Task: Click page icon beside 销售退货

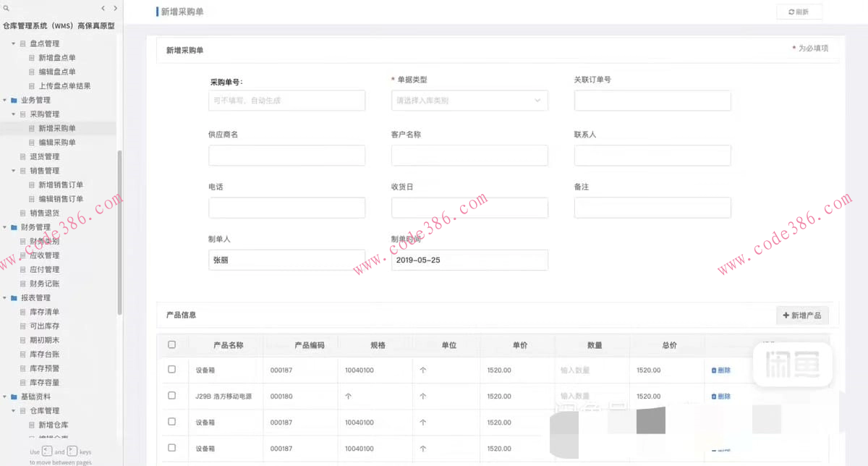Action: [23, 213]
